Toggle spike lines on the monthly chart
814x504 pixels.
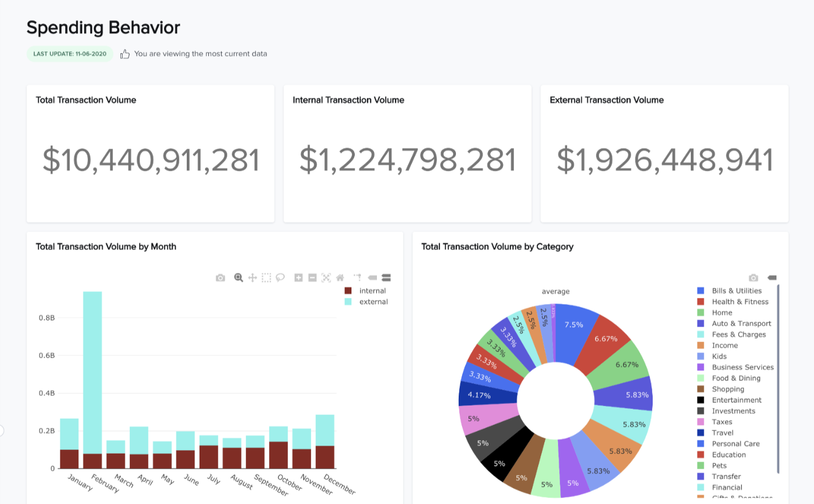(x=357, y=277)
